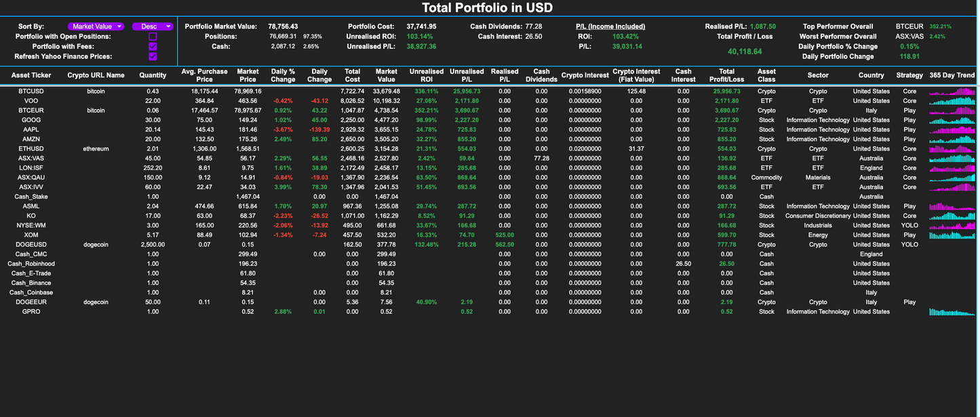Select the Total Portfolio in USD title
Image resolution: width=980 pixels, height=417 pixels.
(487, 8)
